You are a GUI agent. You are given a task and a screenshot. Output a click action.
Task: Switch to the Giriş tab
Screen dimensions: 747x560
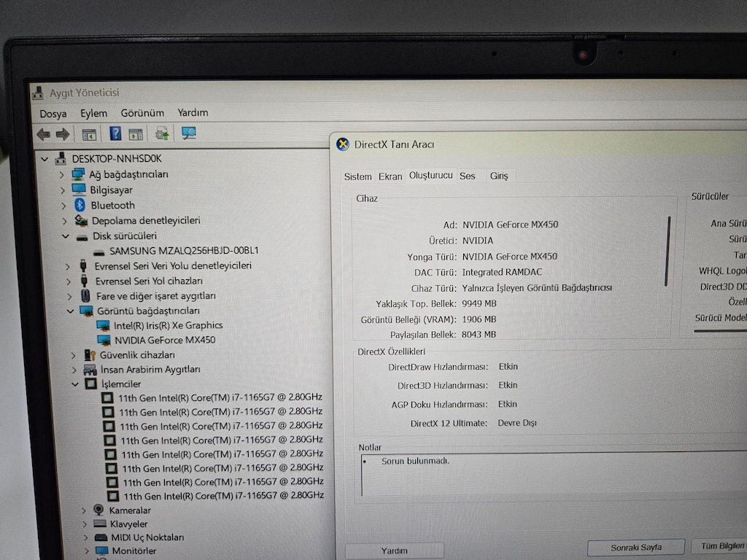(499, 176)
